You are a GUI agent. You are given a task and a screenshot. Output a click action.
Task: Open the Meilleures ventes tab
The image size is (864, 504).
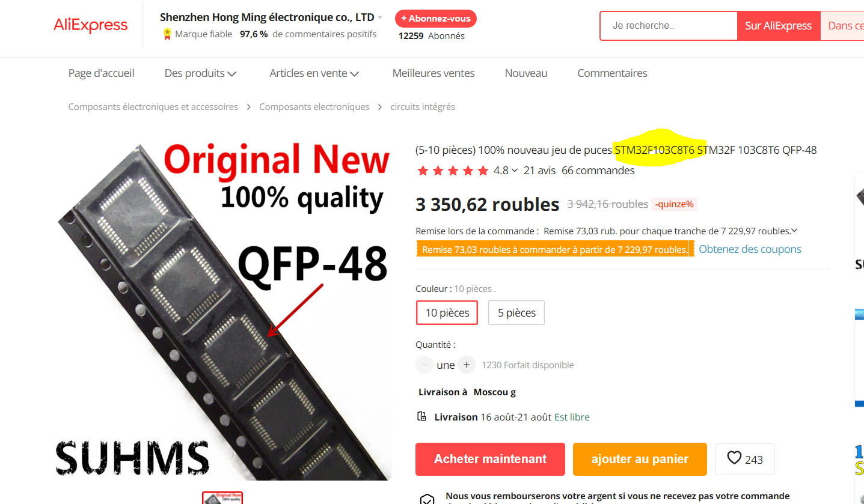[x=434, y=73]
